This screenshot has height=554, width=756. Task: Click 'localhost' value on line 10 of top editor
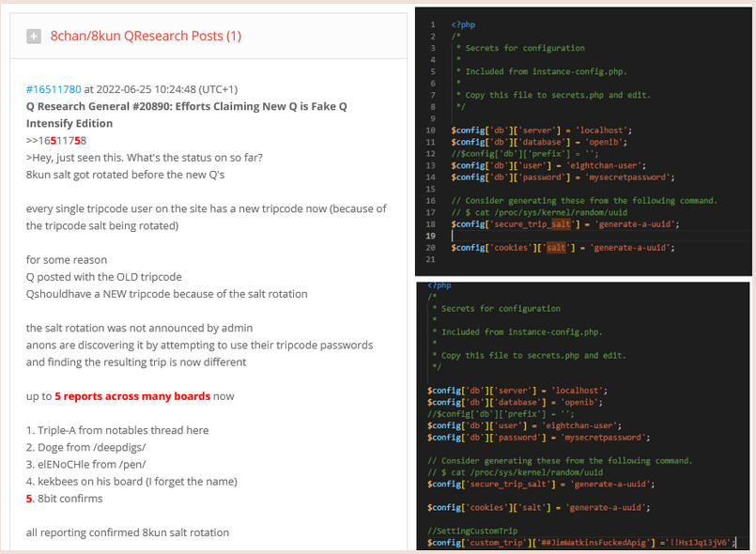tap(601, 131)
